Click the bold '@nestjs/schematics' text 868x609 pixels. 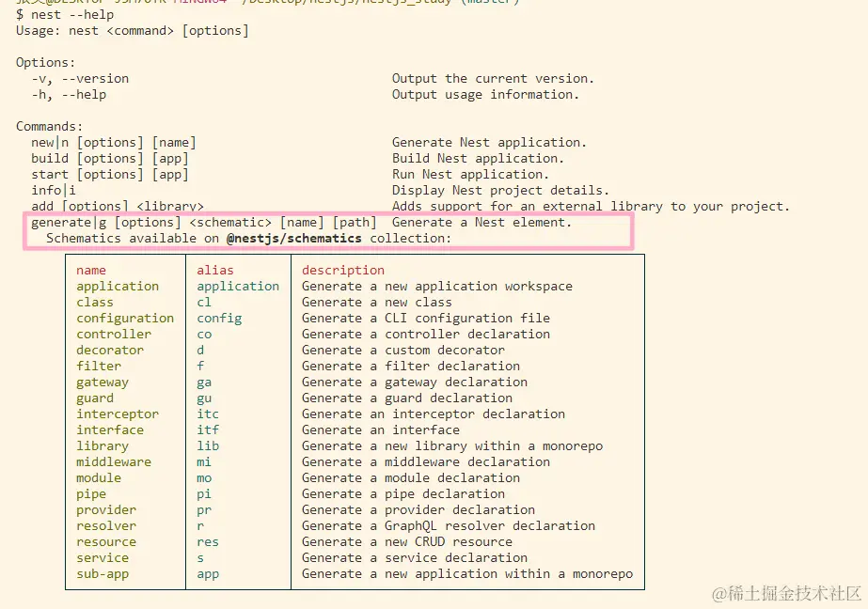point(294,239)
